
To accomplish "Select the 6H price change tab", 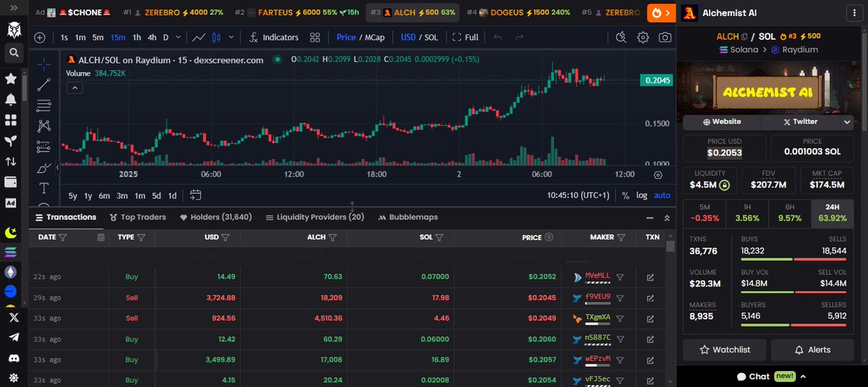I will 789,213.
